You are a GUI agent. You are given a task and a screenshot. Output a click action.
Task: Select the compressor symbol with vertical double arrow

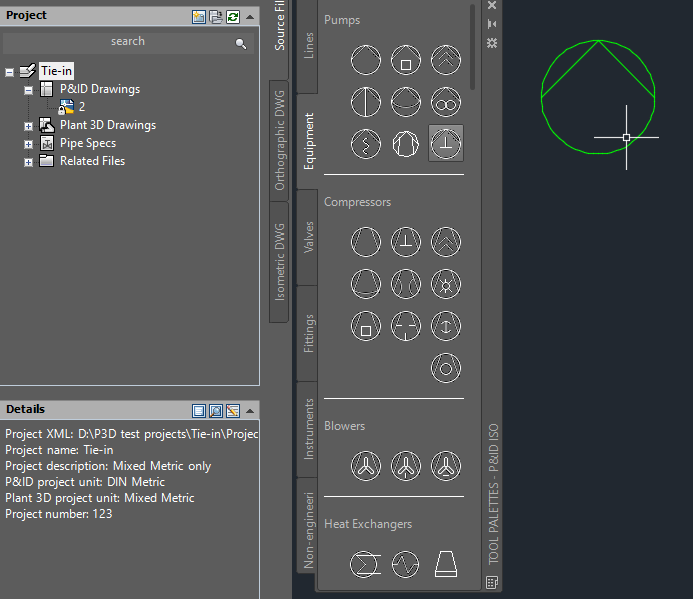[446, 326]
